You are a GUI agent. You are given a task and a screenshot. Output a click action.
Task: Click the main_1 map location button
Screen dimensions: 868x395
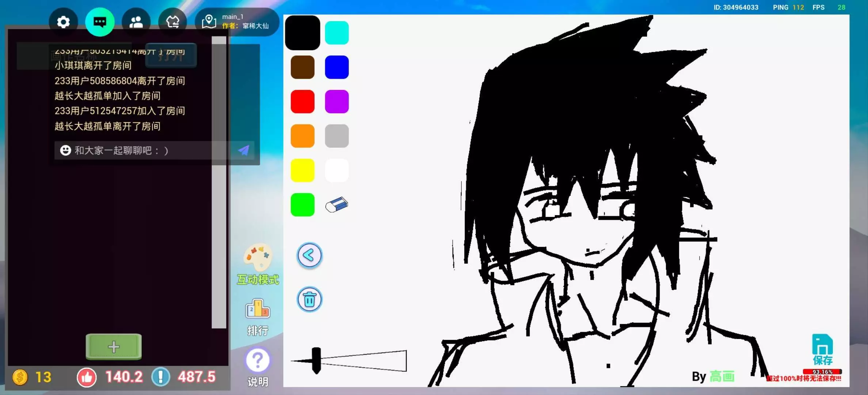coord(237,22)
